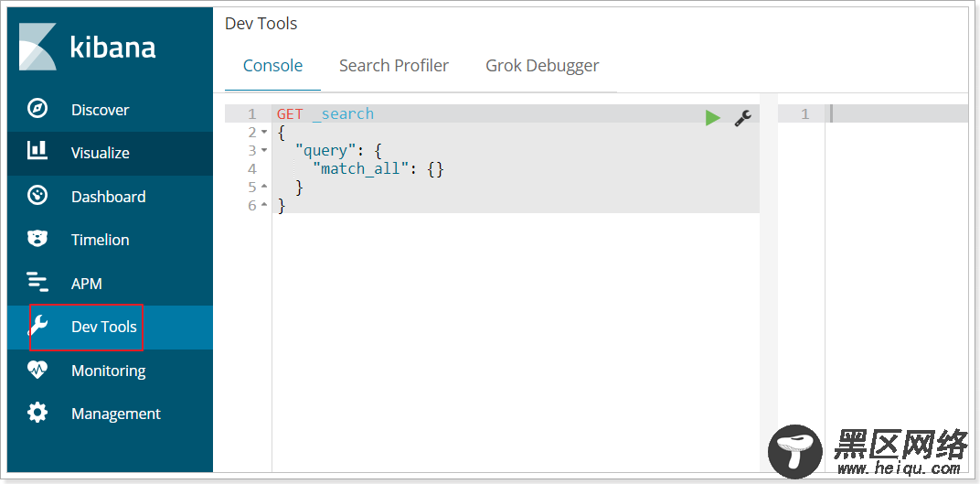Switch to the Console tab
The image size is (980, 484).
[272, 66]
